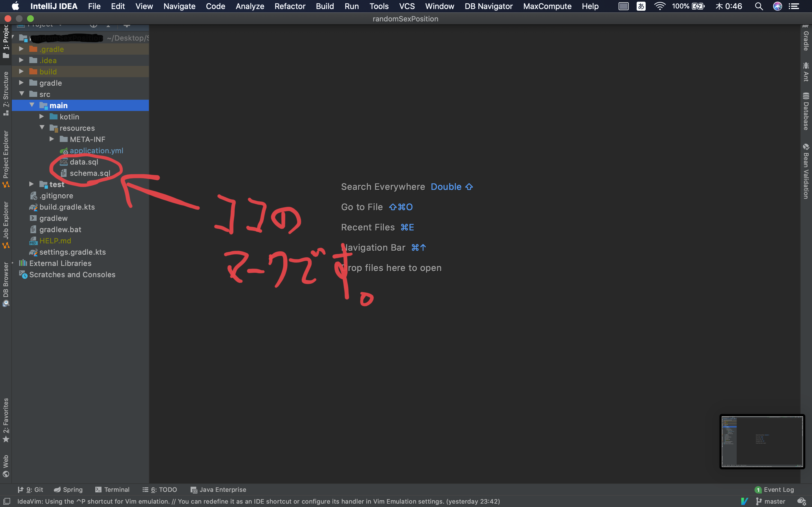Click the screenshot preview thumbnail

point(762,441)
